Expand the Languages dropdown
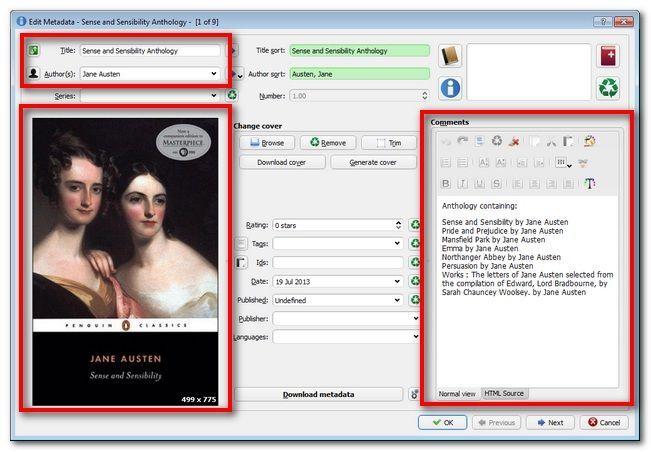The width and height of the screenshot is (651, 452). click(x=415, y=338)
